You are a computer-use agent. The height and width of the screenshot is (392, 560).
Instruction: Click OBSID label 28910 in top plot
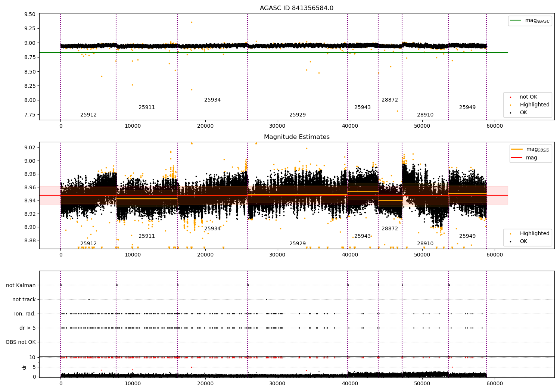click(x=425, y=115)
